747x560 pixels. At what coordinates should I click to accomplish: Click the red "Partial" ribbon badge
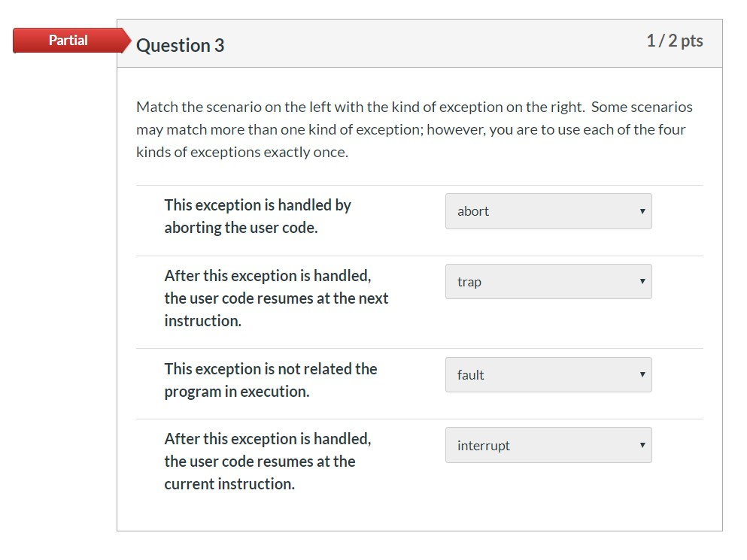click(68, 41)
